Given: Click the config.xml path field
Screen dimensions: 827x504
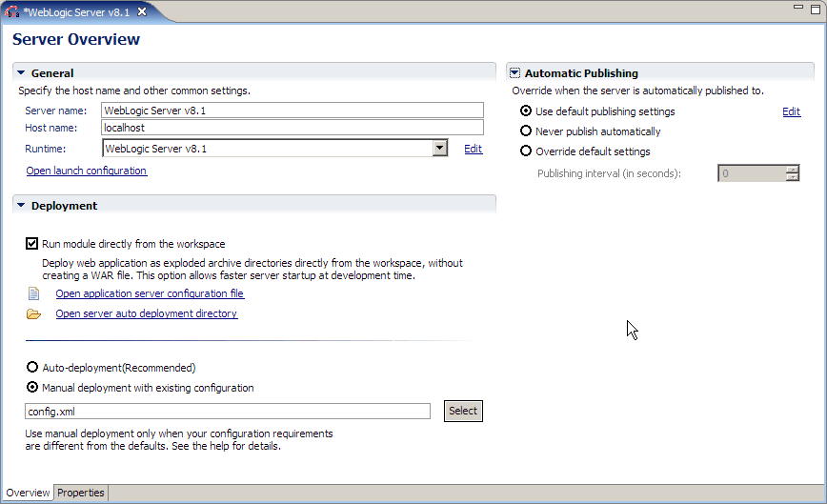Looking at the screenshot, I should pos(228,412).
